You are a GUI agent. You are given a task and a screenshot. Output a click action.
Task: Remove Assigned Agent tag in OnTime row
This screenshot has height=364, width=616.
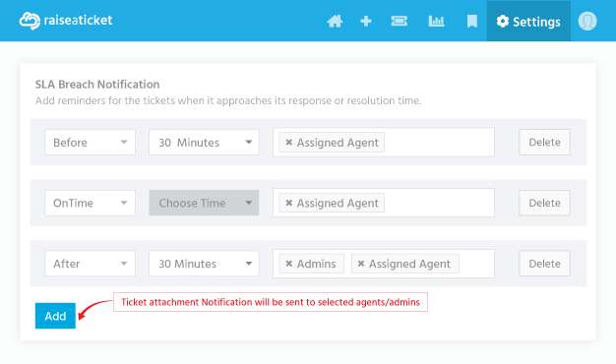pyautogui.click(x=288, y=203)
